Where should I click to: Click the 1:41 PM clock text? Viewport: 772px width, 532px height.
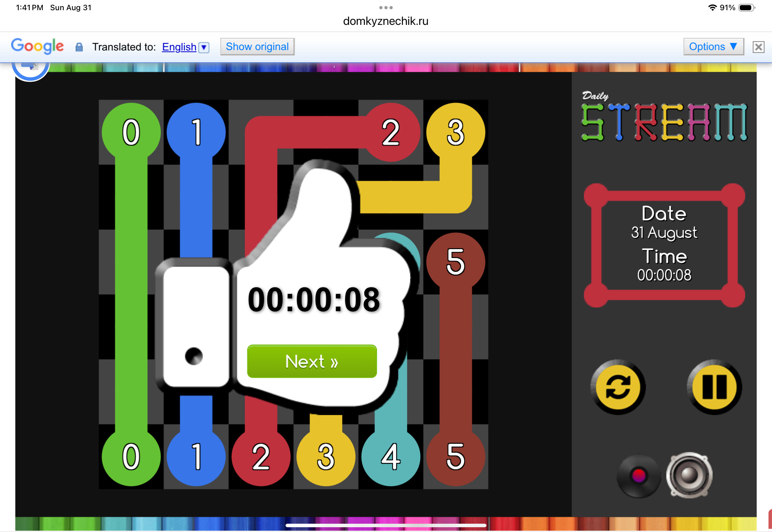pos(29,7)
